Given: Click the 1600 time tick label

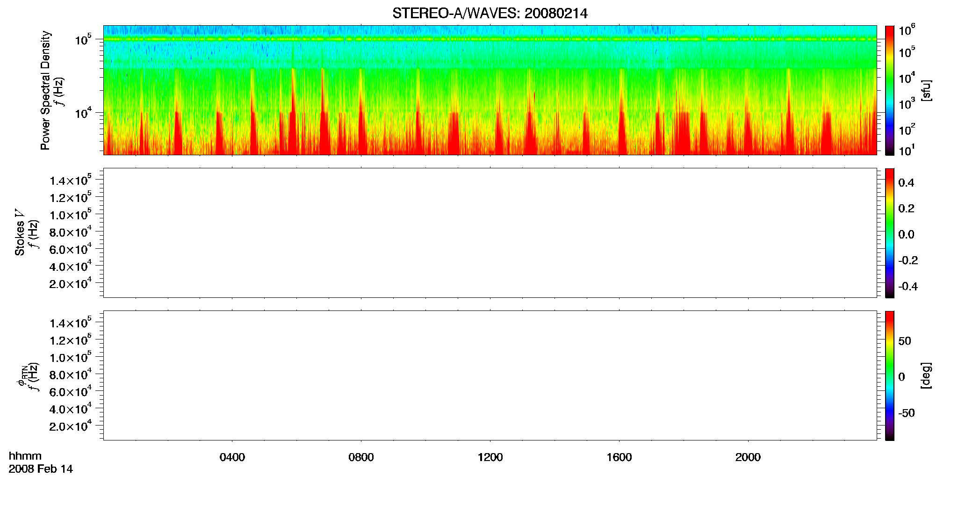Looking at the screenshot, I should click(619, 457).
